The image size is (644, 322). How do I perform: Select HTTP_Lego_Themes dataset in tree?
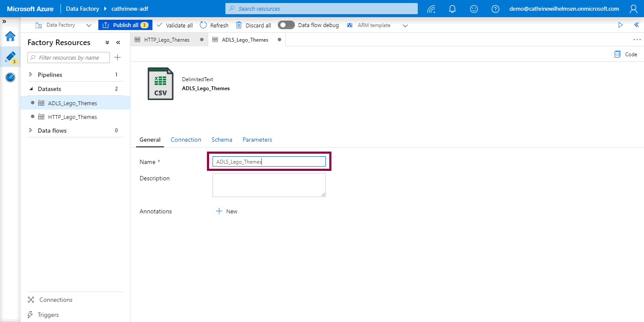[x=72, y=117]
